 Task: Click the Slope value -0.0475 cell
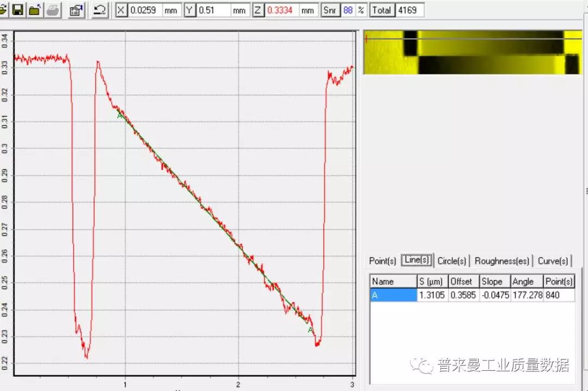click(495, 295)
